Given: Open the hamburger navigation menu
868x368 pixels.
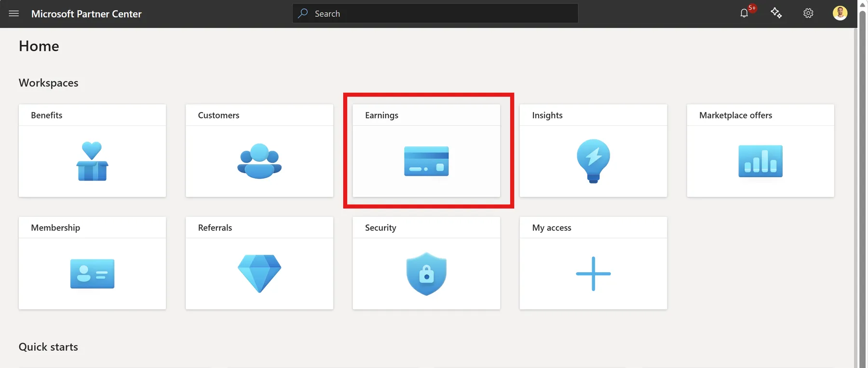Looking at the screenshot, I should 14,13.
